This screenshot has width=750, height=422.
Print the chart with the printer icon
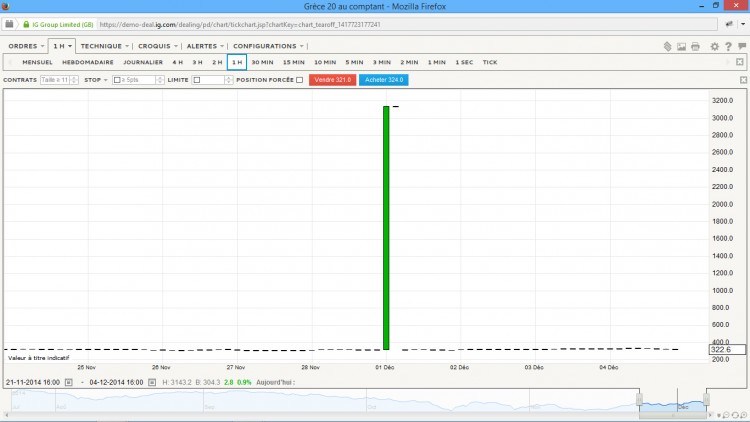coord(695,46)
